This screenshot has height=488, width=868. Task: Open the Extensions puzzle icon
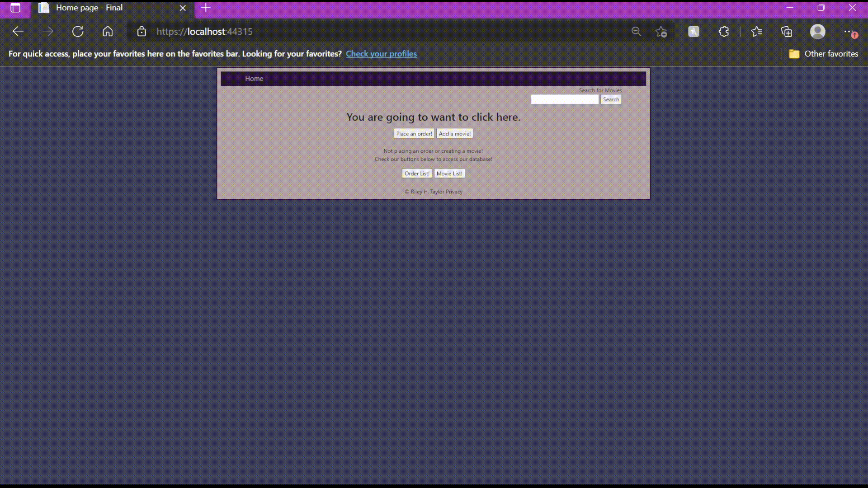(724, 32)
